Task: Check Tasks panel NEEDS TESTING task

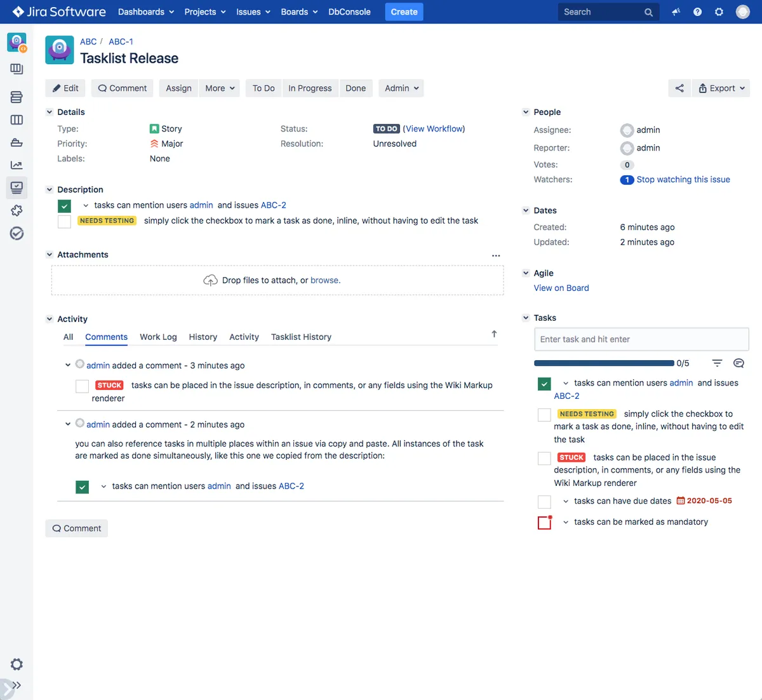Action: 544,415
